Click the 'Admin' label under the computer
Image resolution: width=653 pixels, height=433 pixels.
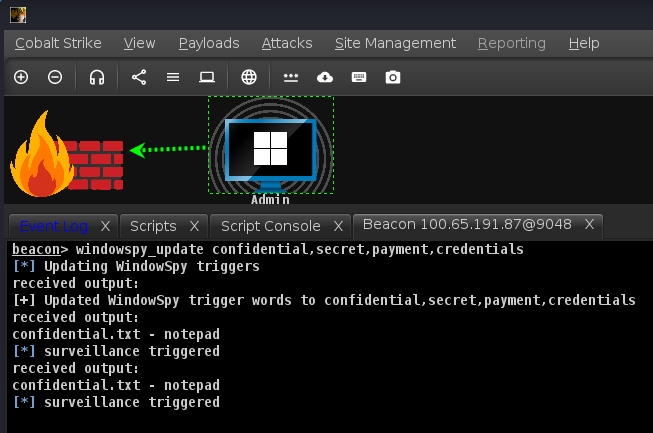[x=270, y=200]
